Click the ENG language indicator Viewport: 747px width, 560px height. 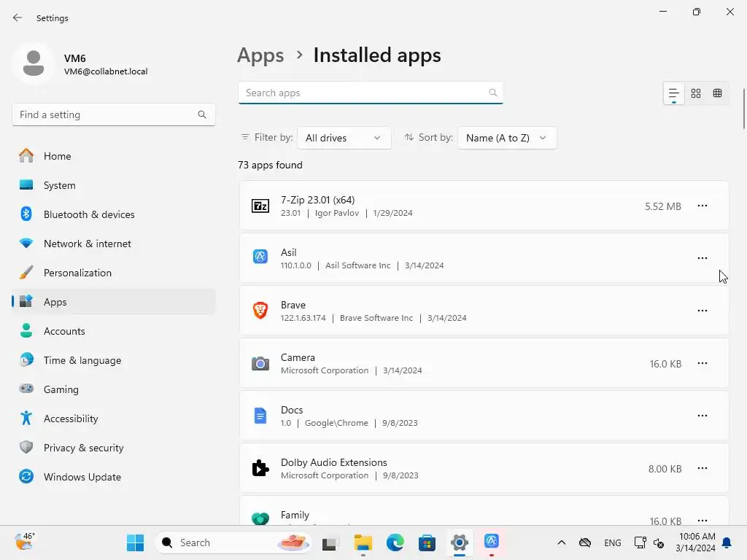(x=612, y=542)
